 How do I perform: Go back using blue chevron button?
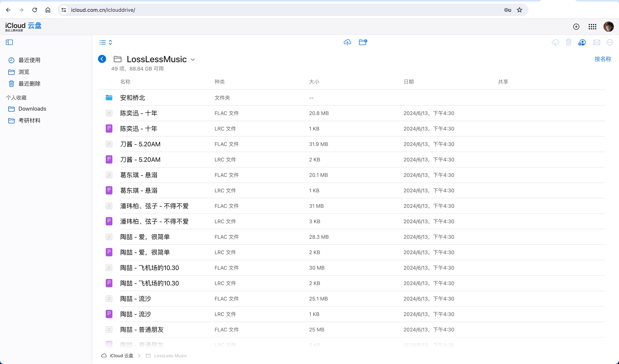tap(102, 59)
